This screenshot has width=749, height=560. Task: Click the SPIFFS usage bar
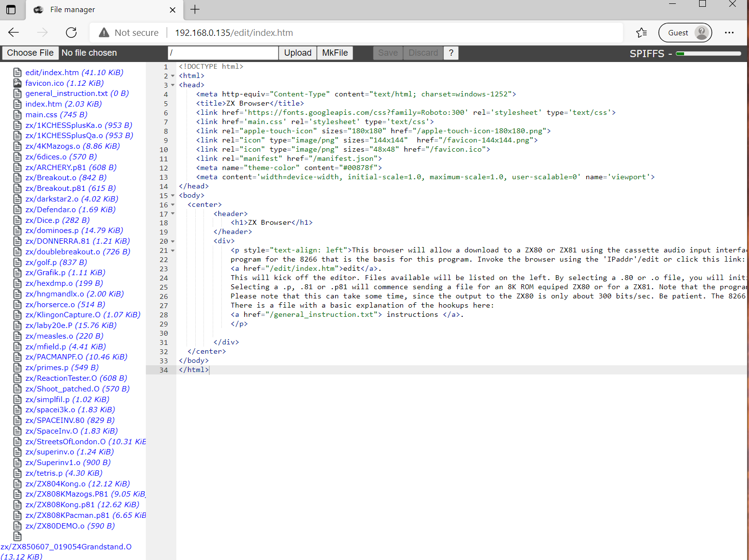click(708, 53)
